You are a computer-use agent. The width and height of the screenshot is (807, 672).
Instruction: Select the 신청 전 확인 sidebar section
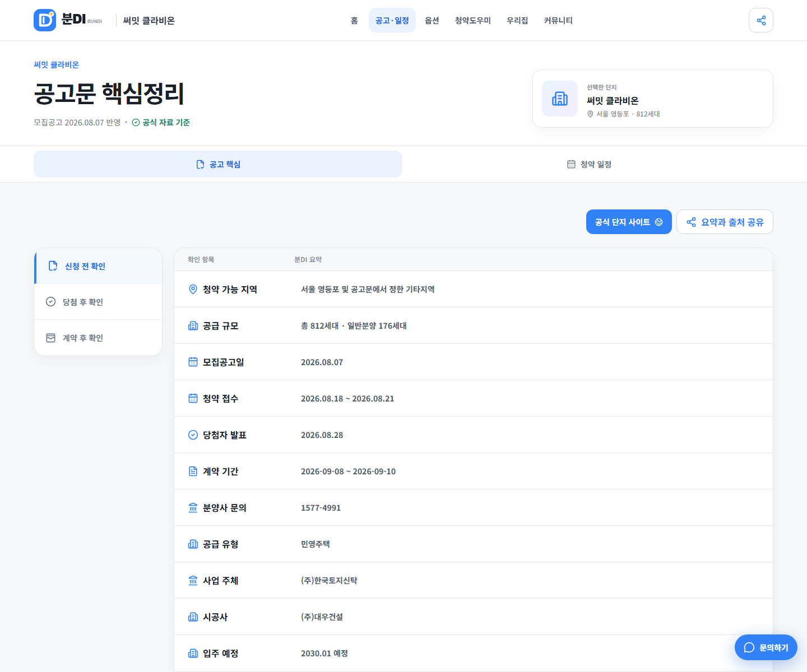click(x=98, y=266)
